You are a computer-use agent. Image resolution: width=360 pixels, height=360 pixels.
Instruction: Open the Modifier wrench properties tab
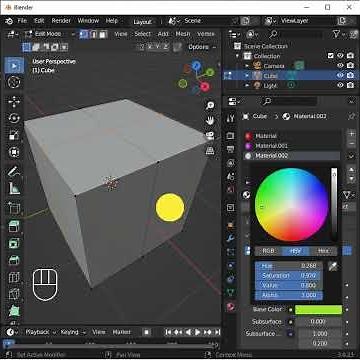(230, 238)
